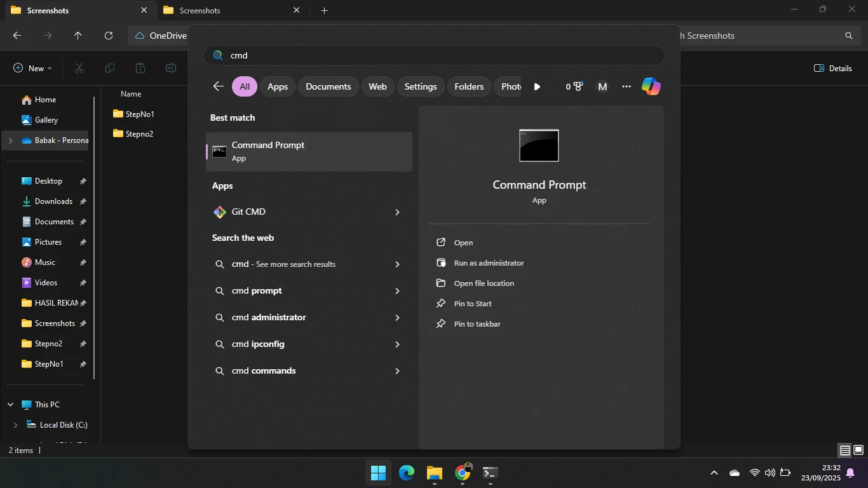
Task: Switch to large thumbnails view toggle
Action: (x=858, y=451)
